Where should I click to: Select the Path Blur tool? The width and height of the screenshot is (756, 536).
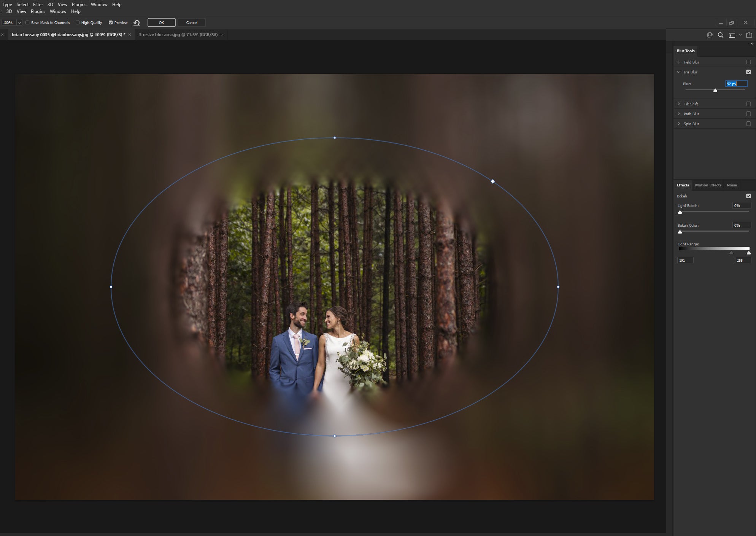[x=691, y=114]
